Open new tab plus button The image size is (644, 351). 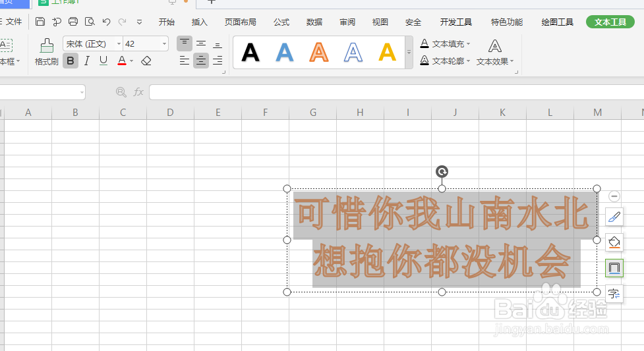coord(212,2)
